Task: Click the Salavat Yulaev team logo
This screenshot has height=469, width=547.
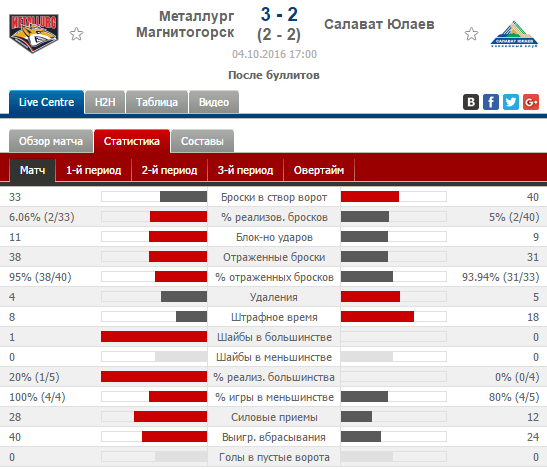Action: point(514,34)
